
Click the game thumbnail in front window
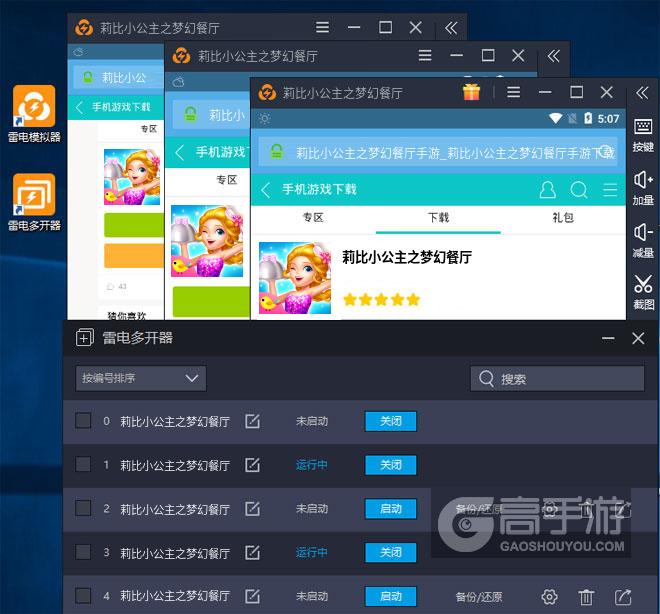point(295,278)
